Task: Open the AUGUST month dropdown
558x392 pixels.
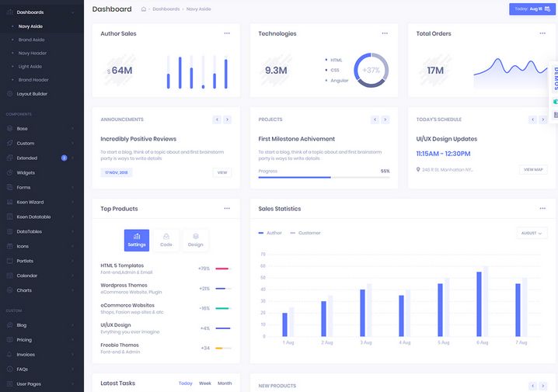Action: click(532, 233)
